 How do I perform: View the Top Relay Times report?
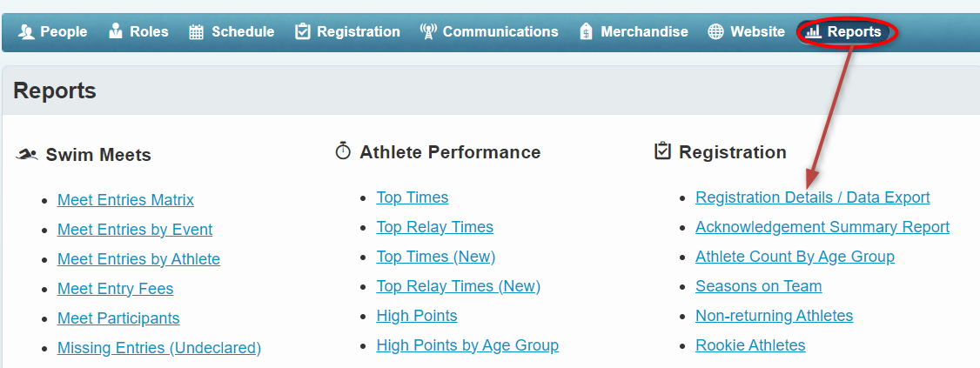coord(434,227)
